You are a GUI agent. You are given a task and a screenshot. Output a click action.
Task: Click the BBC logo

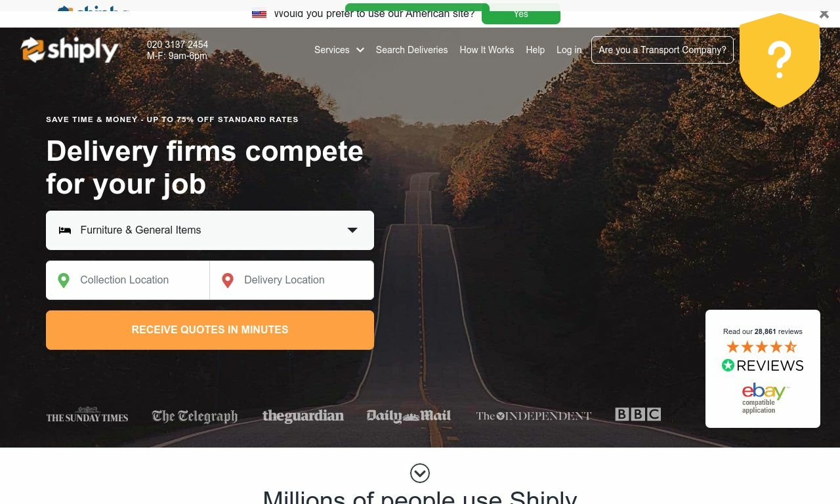click(638, 414)
